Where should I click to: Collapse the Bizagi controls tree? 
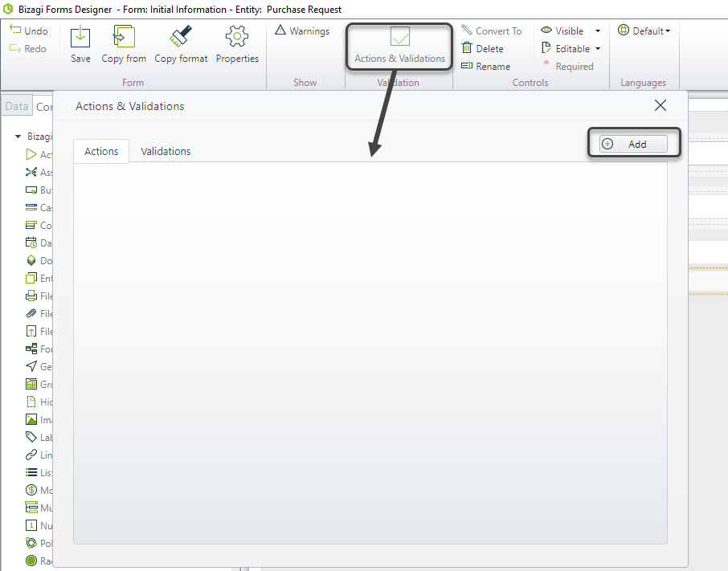(18, 137)
